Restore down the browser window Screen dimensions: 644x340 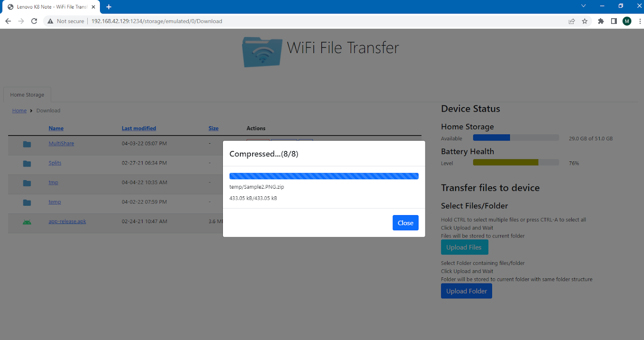621,6
